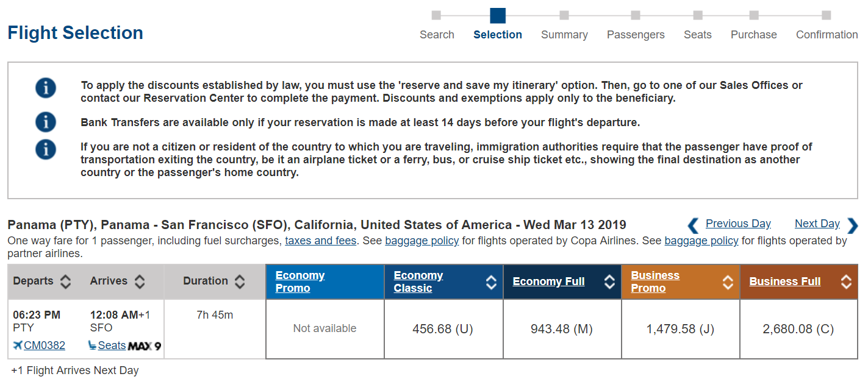Go to the Summary step

click(564, 35)
